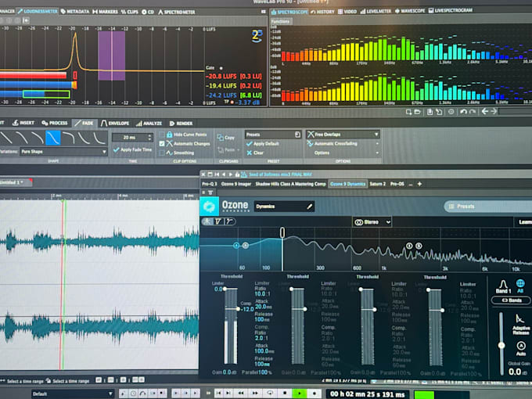
Task: Click Ozone logo power icon
Action: 209,207
